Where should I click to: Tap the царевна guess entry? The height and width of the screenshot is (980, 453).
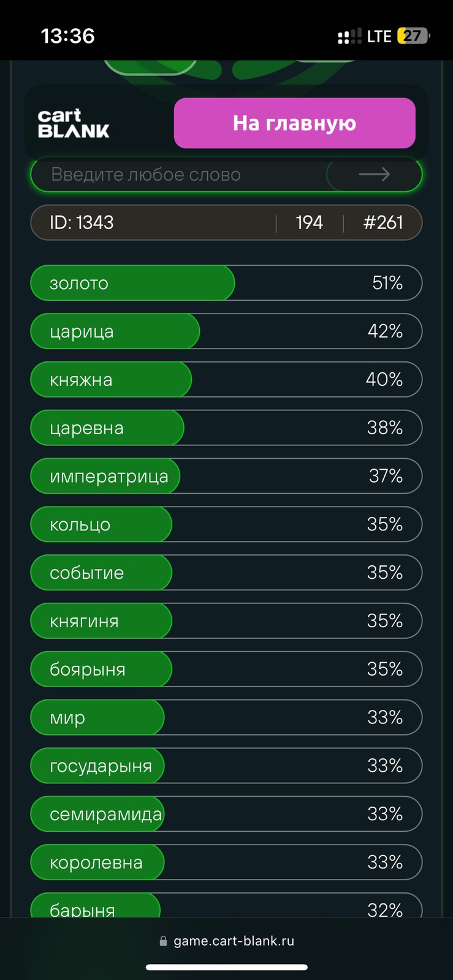point(226,428)
